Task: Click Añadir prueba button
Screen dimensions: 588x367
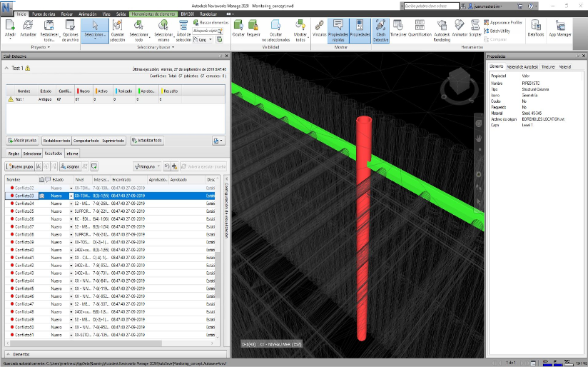Action: click(23, 141)
